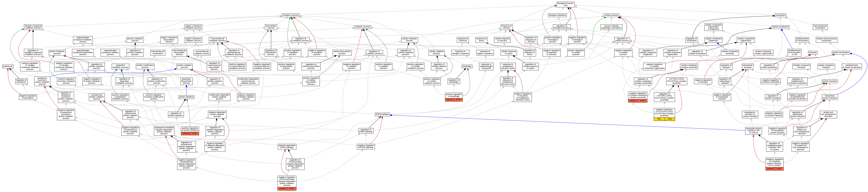Click 'modification-dependent protein catabolic process' node
Viewport: 868px width, 192px height.
tap(219, 97)
